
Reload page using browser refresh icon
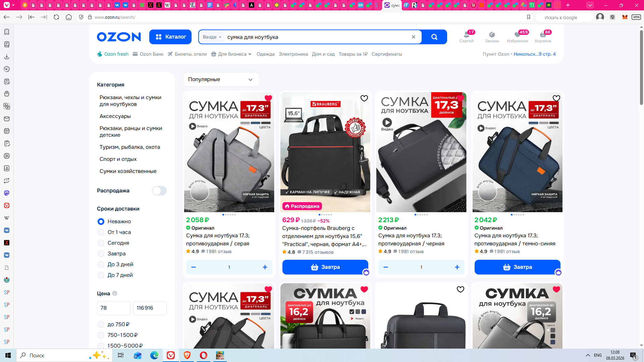click(56, 17)
